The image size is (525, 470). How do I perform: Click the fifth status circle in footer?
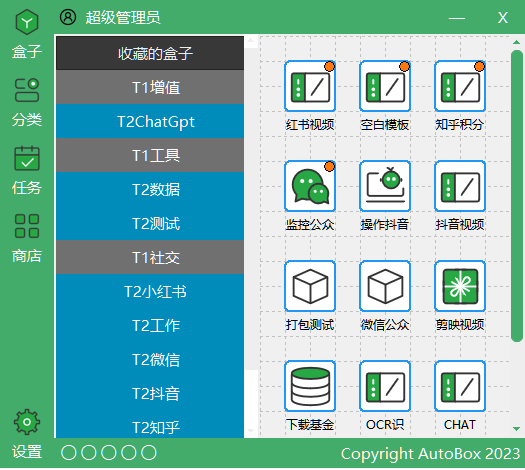point(149,453)
